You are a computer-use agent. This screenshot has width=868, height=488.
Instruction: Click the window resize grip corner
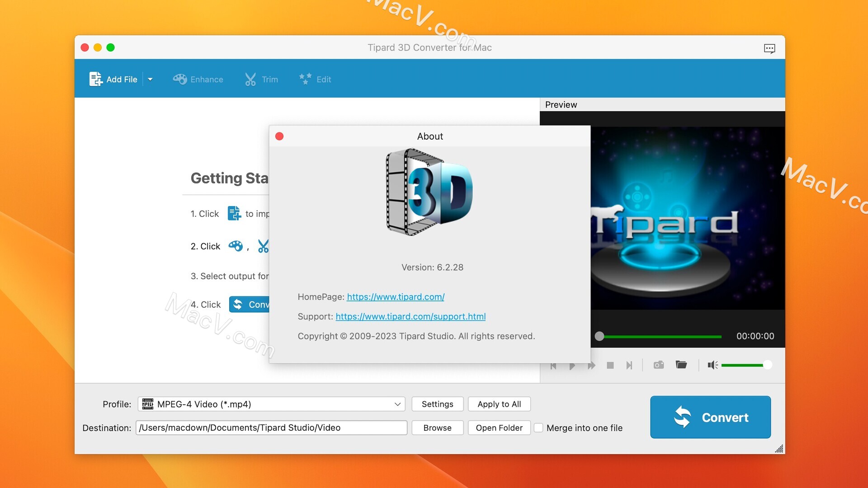point(779,449)
